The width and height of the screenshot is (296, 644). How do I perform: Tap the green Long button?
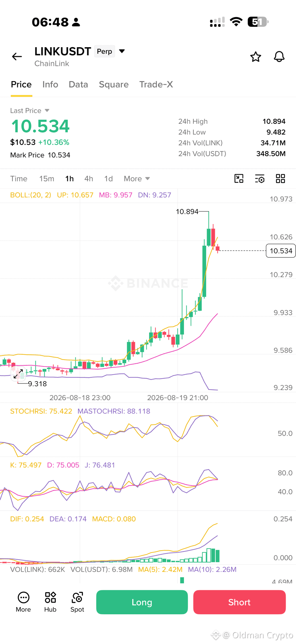tap(142, 602)
